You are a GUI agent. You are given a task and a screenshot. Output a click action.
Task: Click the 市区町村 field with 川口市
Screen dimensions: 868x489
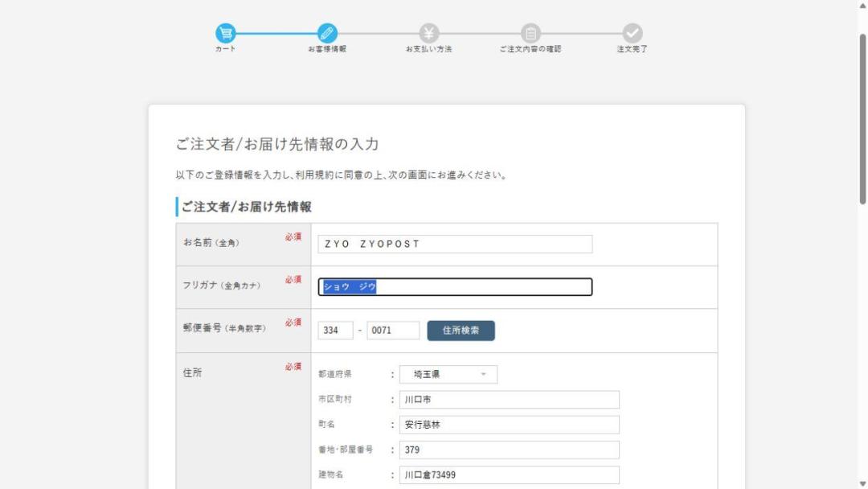(510, 400)
